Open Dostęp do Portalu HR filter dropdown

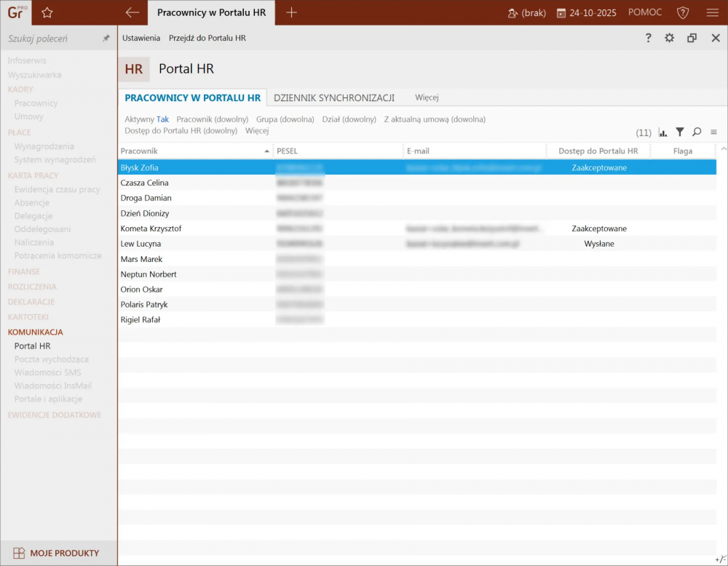[181, 131]
